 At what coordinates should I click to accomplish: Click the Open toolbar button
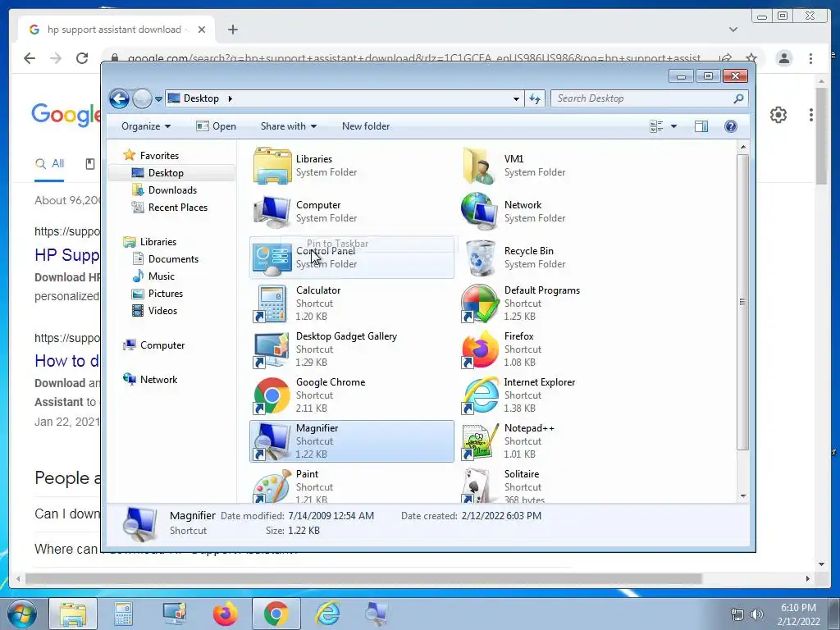(x=216, y=126)
